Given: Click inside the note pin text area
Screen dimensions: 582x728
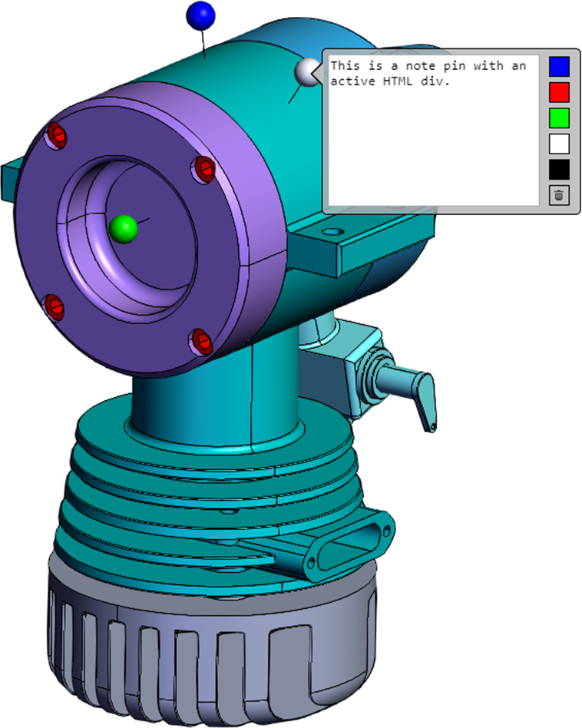Looking at the screenshot, I should click(434, 138).
